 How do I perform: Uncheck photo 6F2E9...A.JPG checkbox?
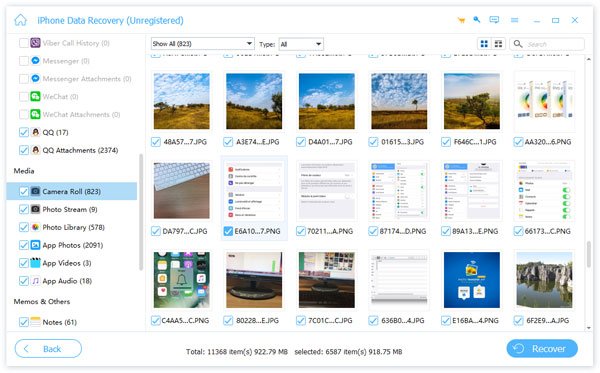518,321
